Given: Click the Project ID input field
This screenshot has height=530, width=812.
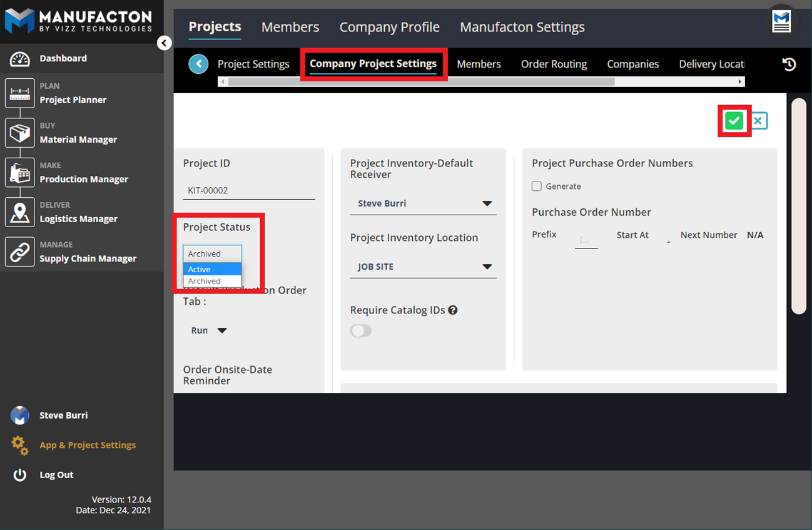Looking at the screenshot, I should 248,191.
